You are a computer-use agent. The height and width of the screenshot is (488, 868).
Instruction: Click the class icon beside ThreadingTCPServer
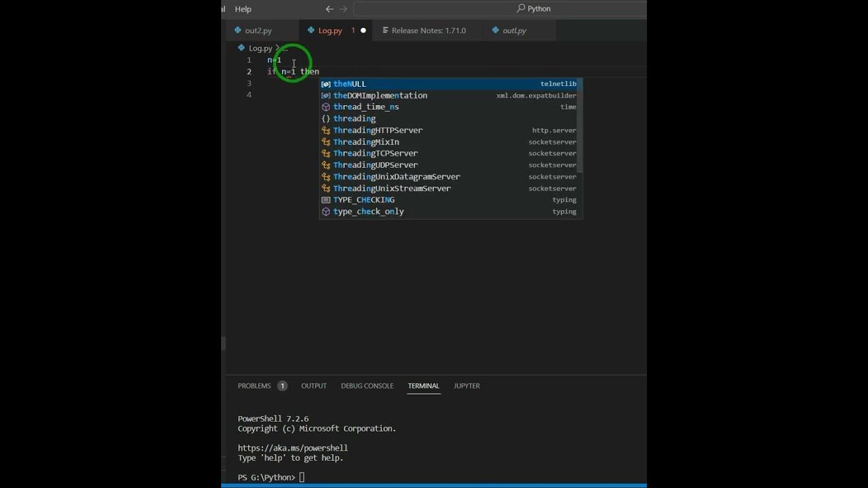coord(326,153)
